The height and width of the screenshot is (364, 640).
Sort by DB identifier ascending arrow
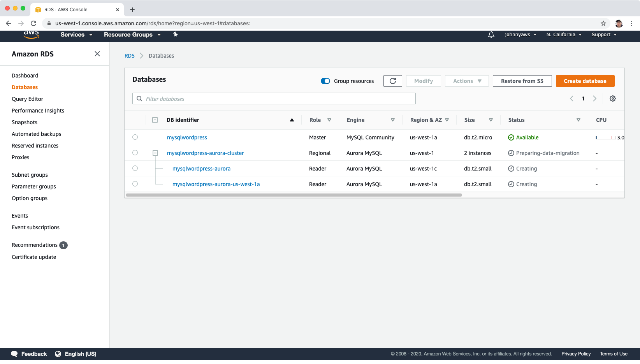(x=292, y=120)
